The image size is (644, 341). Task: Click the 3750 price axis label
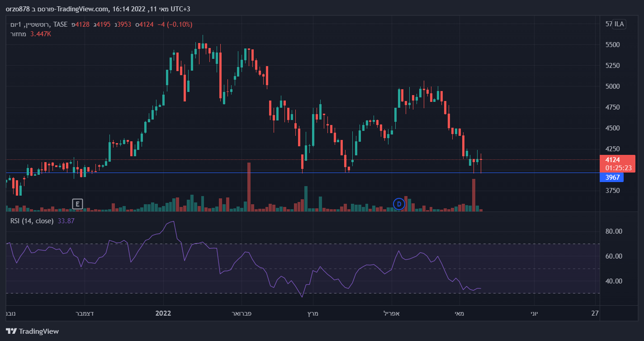[612, 191]
